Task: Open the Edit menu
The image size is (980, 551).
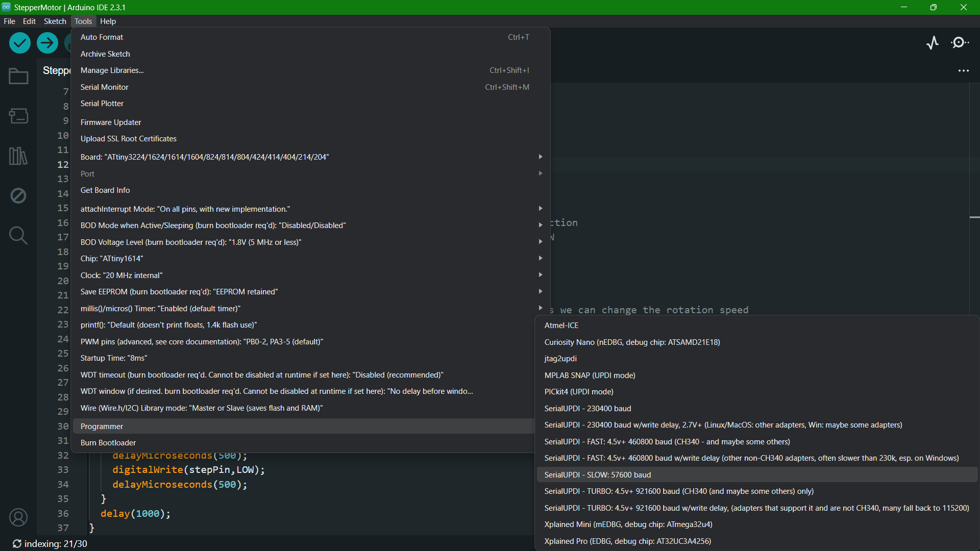Action: [x=30, y=21]
